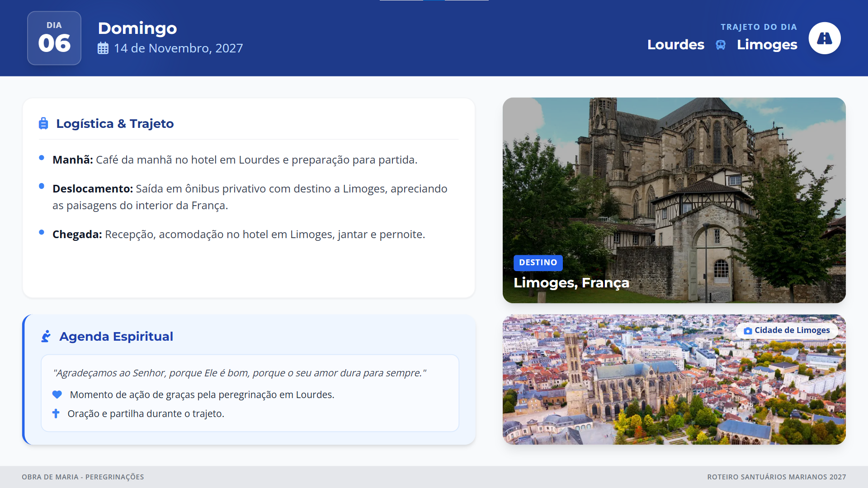The width and height of the screenshot is (868, 488).
Task: Click the Lourdes origin city text
Action: coord(675,45)
